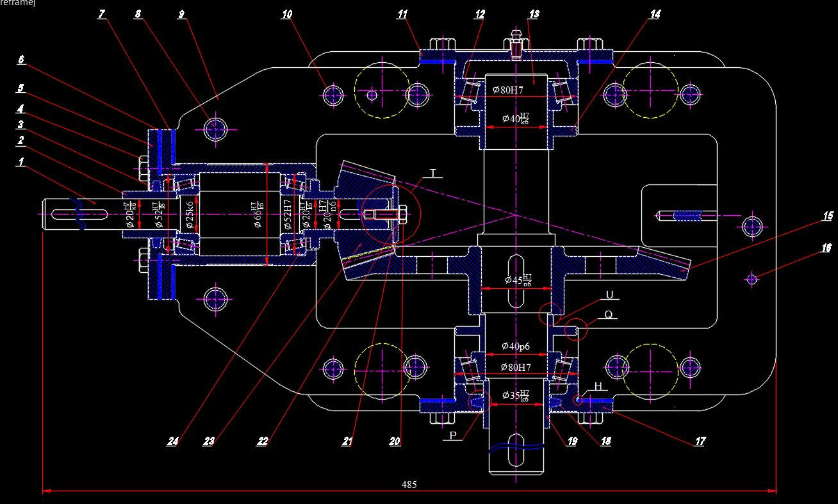Select the overall 485 length dimension
838x504 pixels.
(x=410, y=484)
